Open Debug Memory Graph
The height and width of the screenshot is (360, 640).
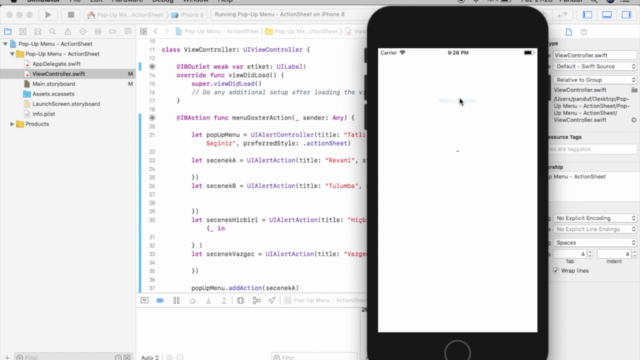pyautogui.click(x=256, y=300)
